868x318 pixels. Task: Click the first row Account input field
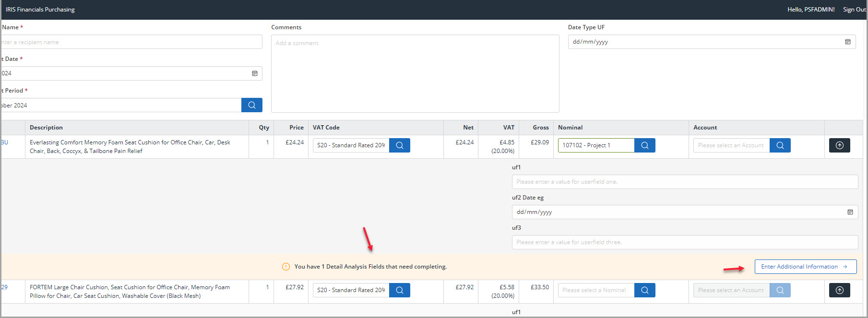pos(731,145)
